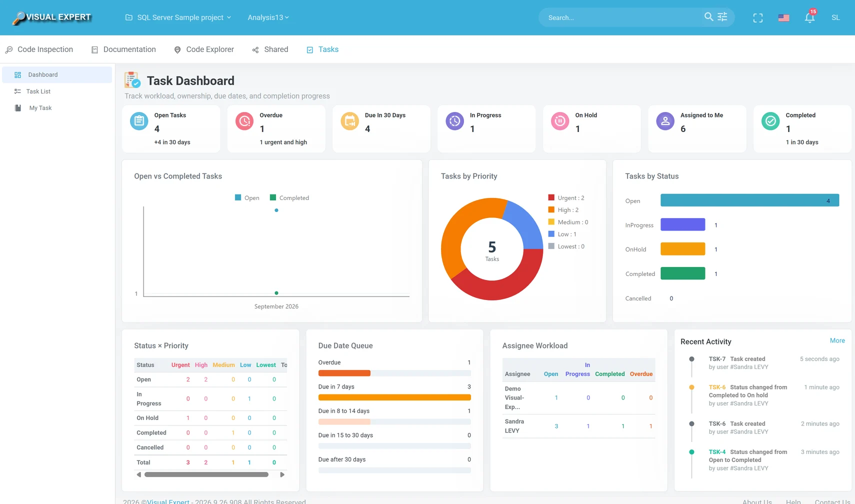Click the Status × Priority horizontal scrollbar
This screenshot has width=855, height=504.
coord(206,474)
